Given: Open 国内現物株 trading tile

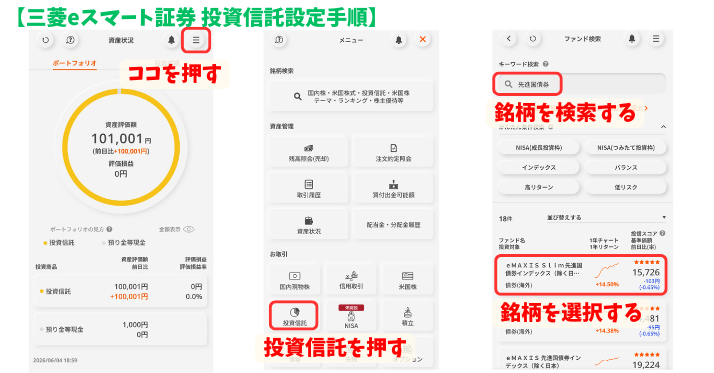Looking at the screenshot, I should coord(295,281).
